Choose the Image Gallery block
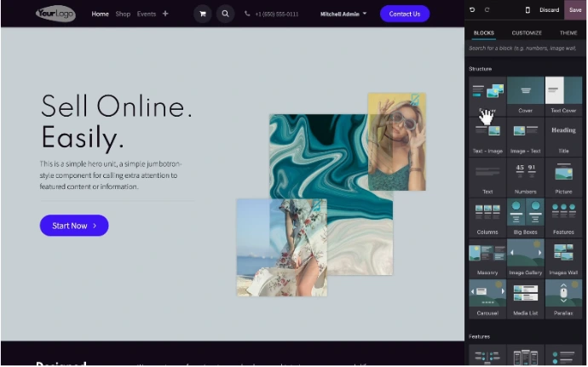 tap(525, 256)
